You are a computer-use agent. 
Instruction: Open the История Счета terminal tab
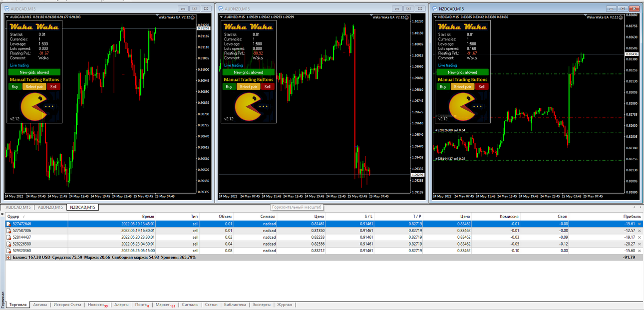click(67, 305)
